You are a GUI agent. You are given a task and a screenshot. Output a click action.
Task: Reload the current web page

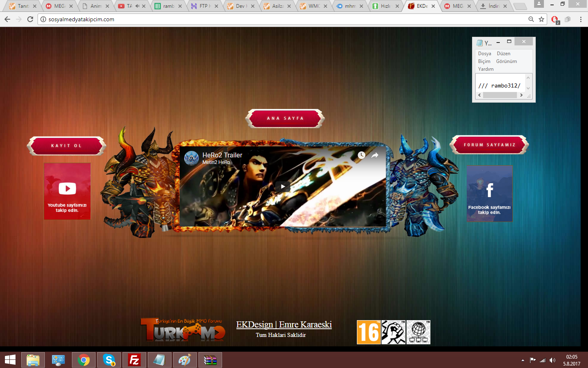coord(30,19)
